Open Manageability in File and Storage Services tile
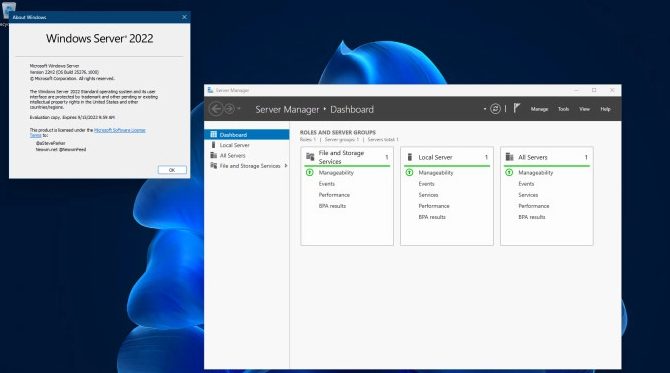The width and height of the screenshot is (670, 373). [336, 173]
